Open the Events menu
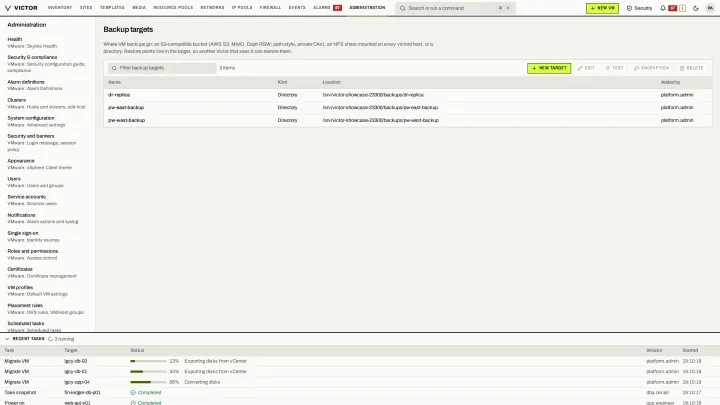This screenshot has width=720, height=405. point(297,8)
